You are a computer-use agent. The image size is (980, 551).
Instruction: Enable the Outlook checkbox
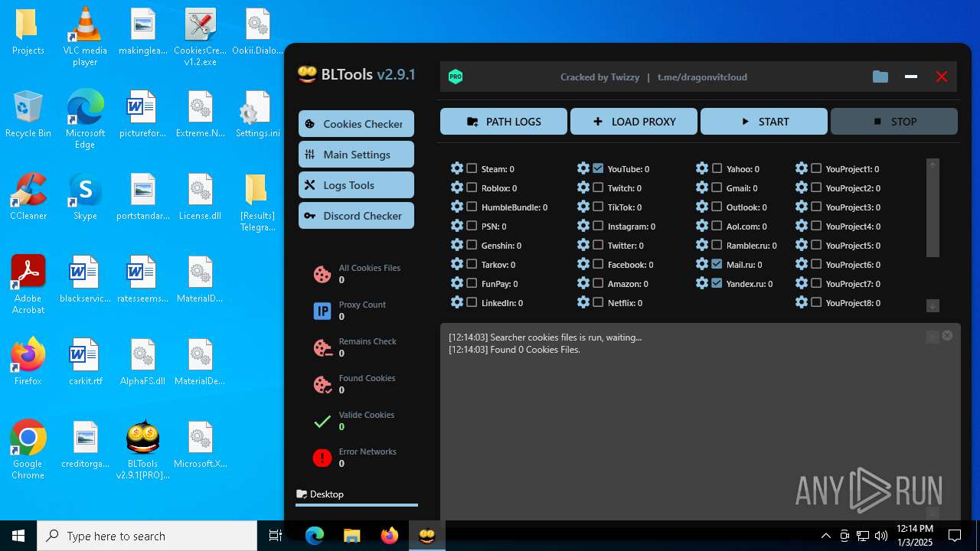pyautogui.click(x=717, y=207)
